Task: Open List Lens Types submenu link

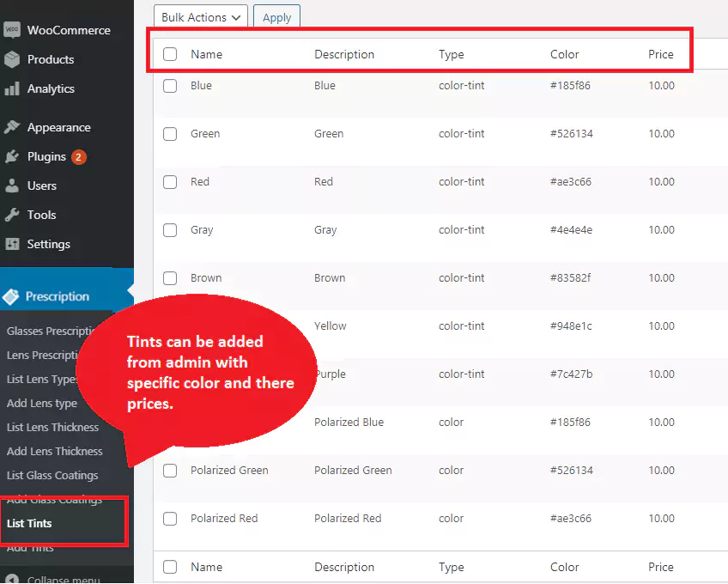Action: pos(42,379)
